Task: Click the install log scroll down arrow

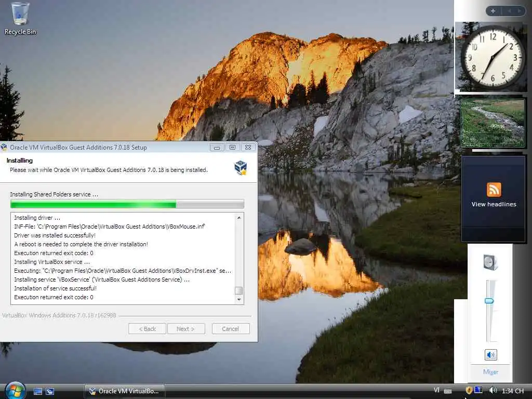Action: [239, 299]
